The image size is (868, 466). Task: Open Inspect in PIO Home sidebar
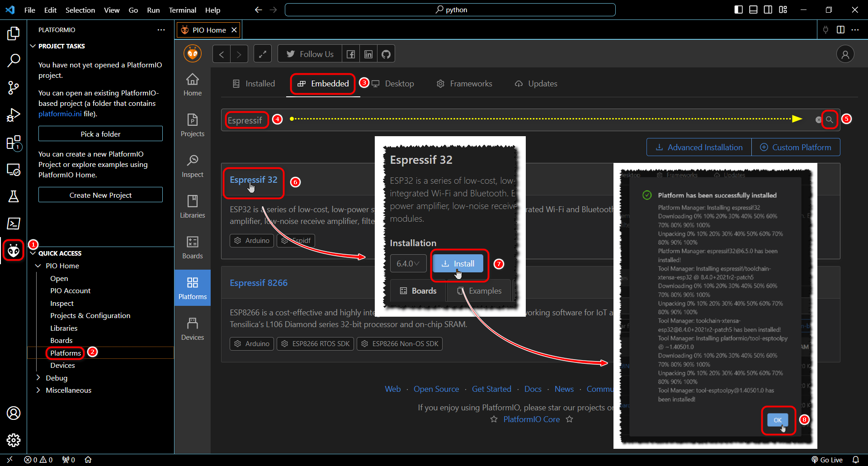point(193,166)
